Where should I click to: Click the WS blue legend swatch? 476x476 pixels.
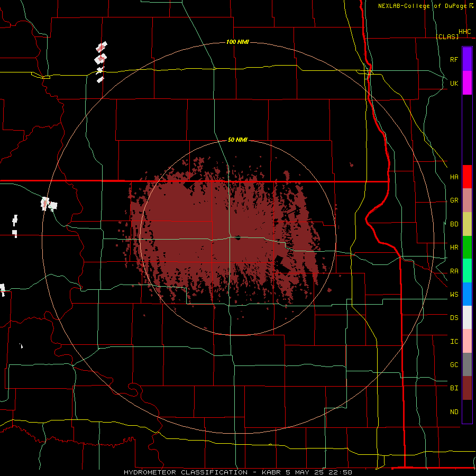(467, 294)
